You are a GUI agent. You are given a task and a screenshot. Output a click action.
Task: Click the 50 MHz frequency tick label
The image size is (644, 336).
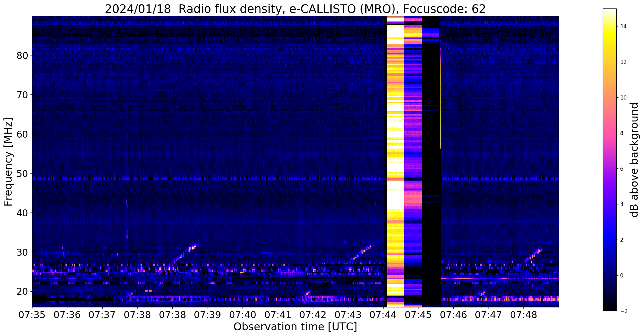click(x=22, y=174)
